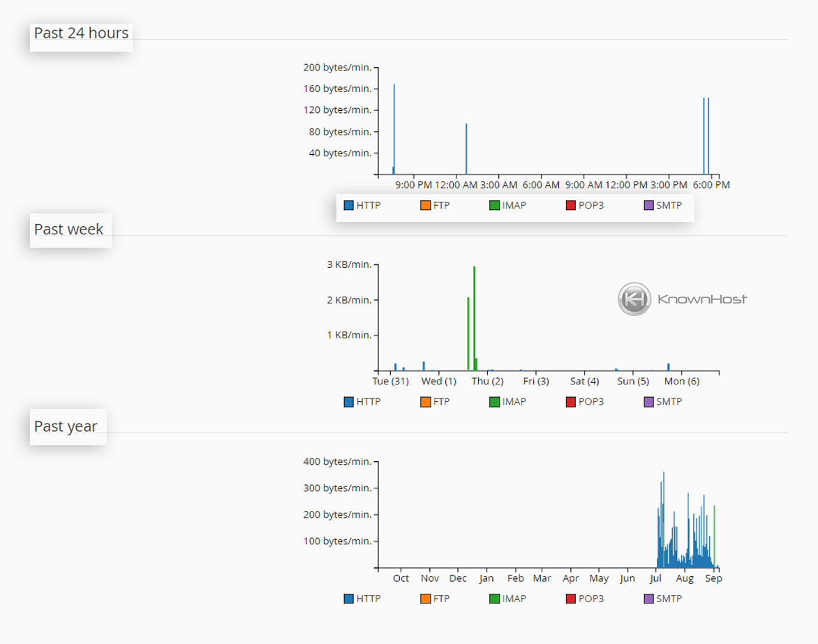Select the IMAP legend label in 24 hour chart
This screenshot has height=644, width=818.
(x=514, y=205)
